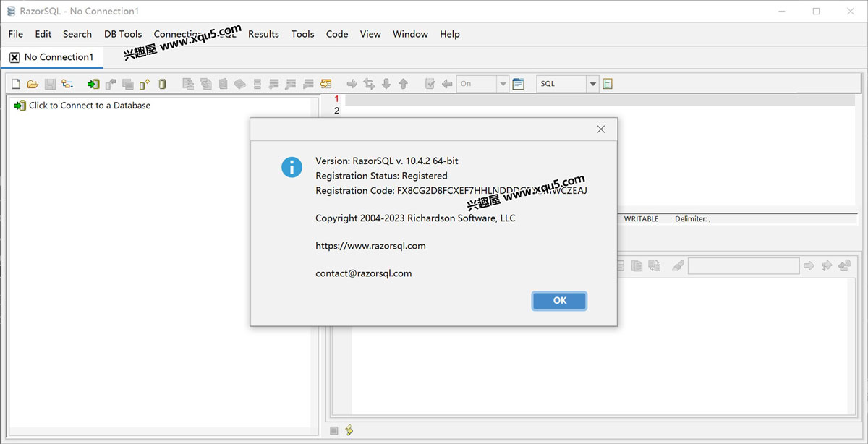Click the Version: RazorSQL v. 10.4.2 64-bit line
The height and width of the screenshot is (444, 868).
coord(387,161)
